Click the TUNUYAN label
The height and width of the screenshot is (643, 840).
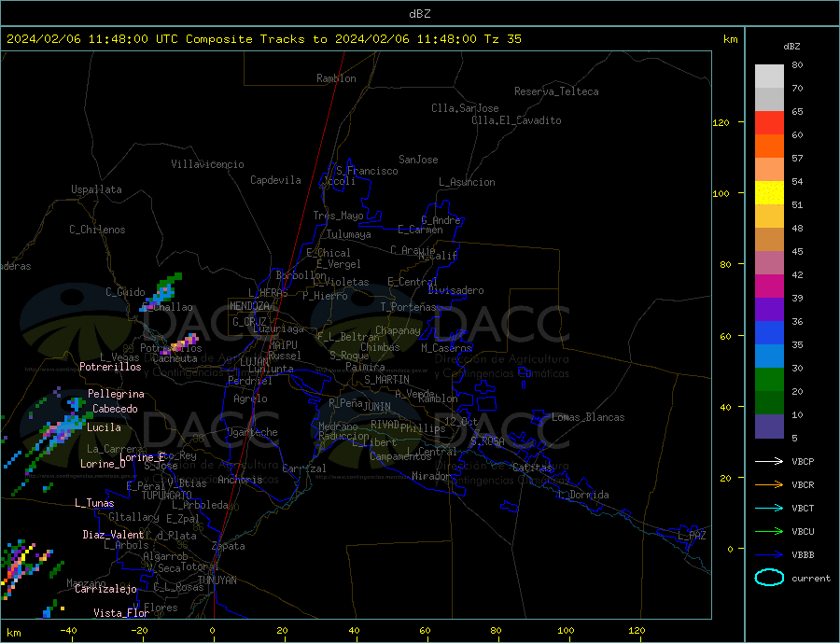click(x=217, y=580)
